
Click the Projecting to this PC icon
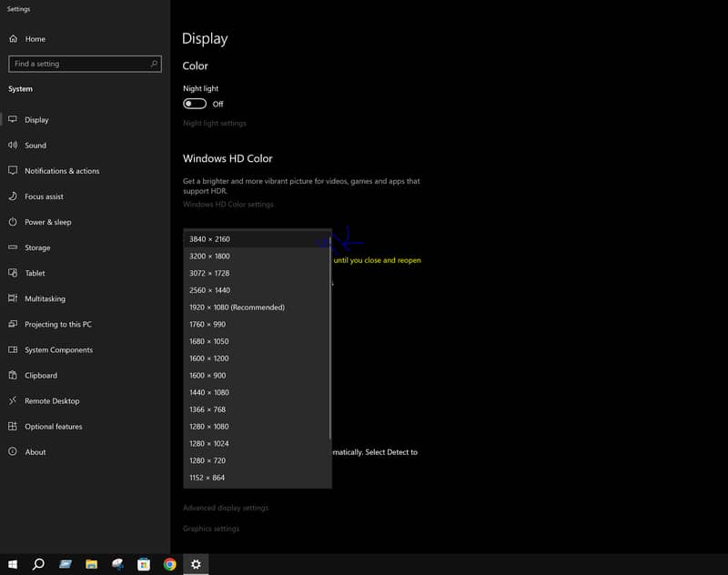pos(13,324)
